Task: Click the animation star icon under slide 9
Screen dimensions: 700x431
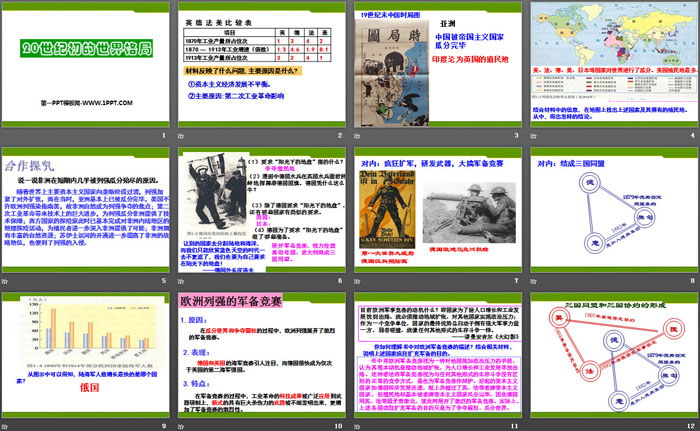Action: [x=4, y=427]
